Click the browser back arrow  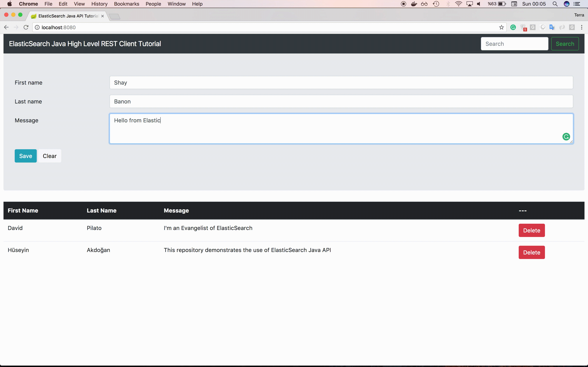coord(6,27)
